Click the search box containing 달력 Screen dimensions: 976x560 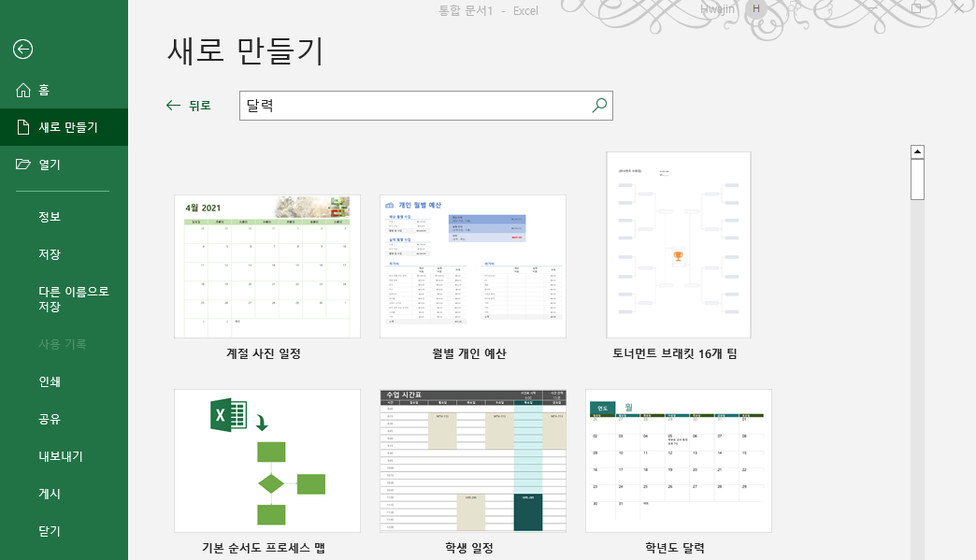(411, 106)
